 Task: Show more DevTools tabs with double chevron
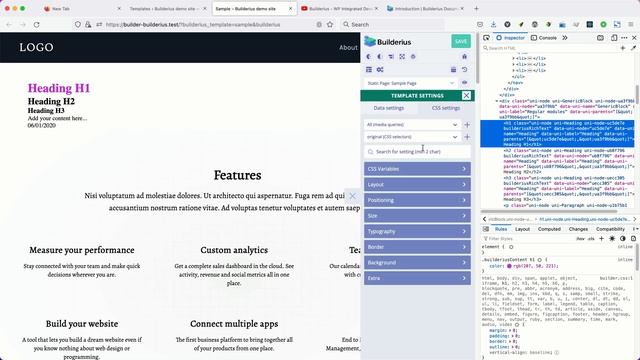(564, 38)
